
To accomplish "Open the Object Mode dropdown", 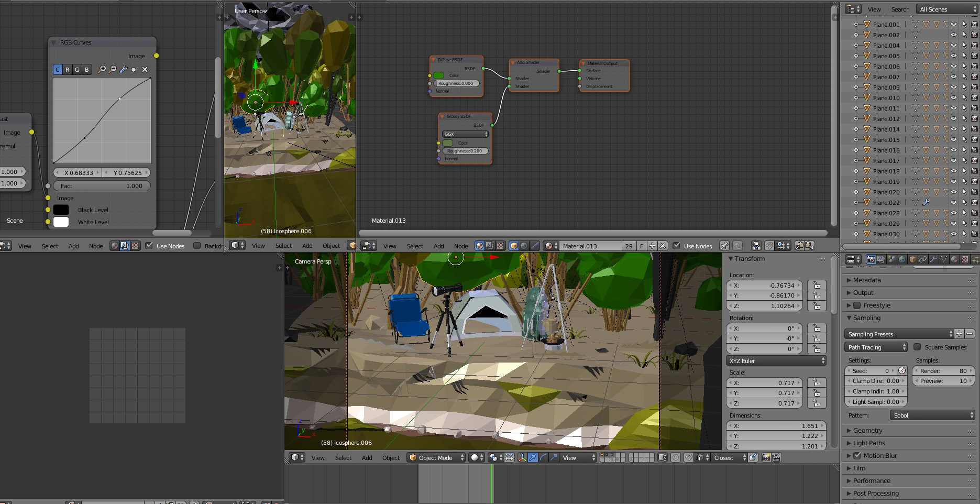I will pyautogui.click(x=436, y=457).
